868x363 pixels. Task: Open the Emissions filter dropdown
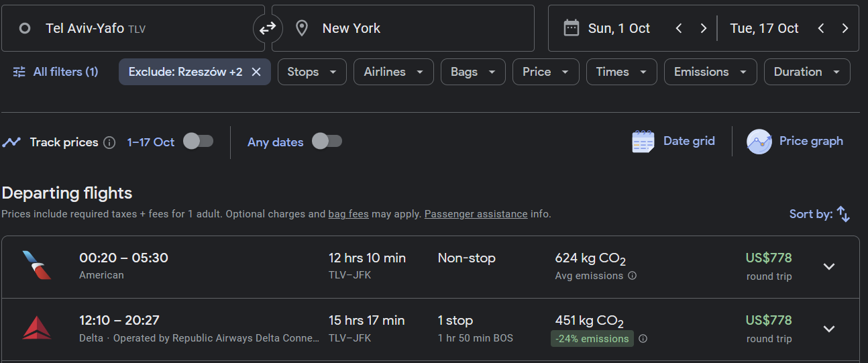tap(710, 72)
